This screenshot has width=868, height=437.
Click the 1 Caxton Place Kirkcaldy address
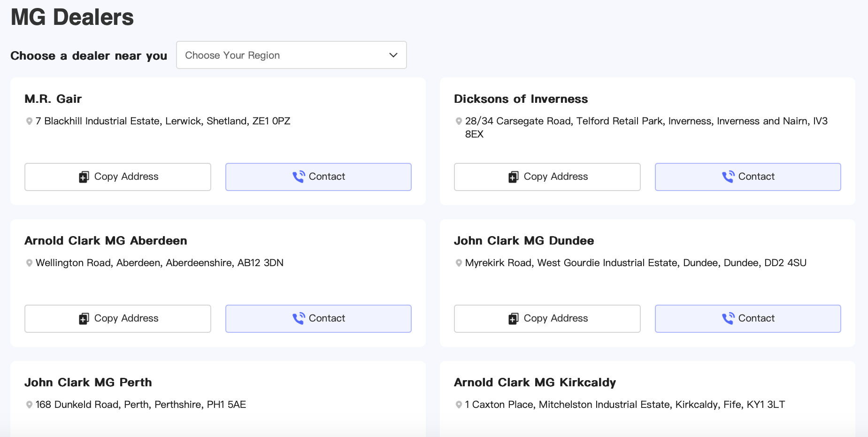pos(624,405)
